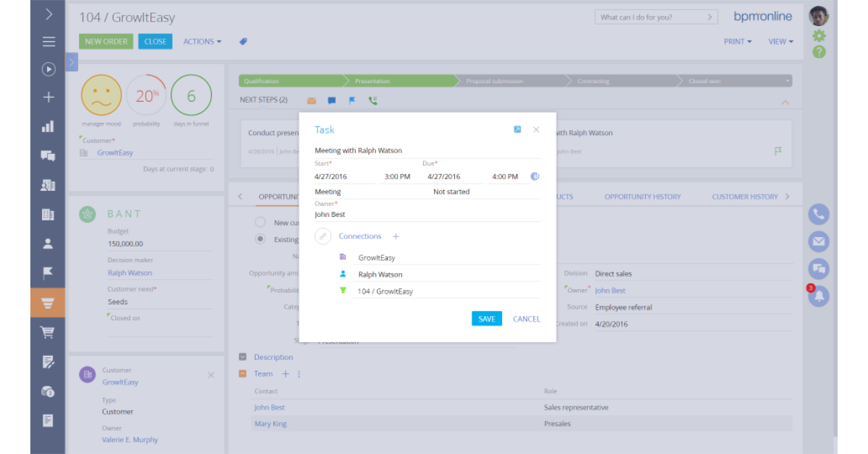The image size is (868, 454).
Task: Open the Ralph Watson decision maker link
Action: (129, 273)
